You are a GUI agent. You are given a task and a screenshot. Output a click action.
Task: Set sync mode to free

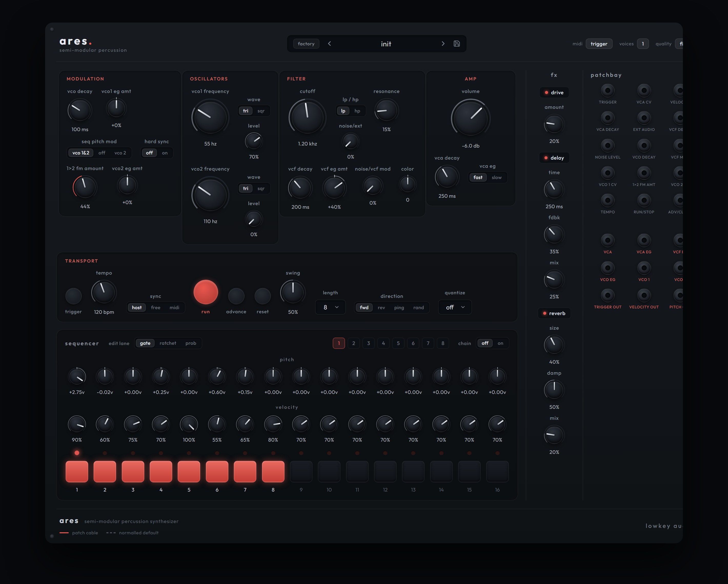coord(156,307)
